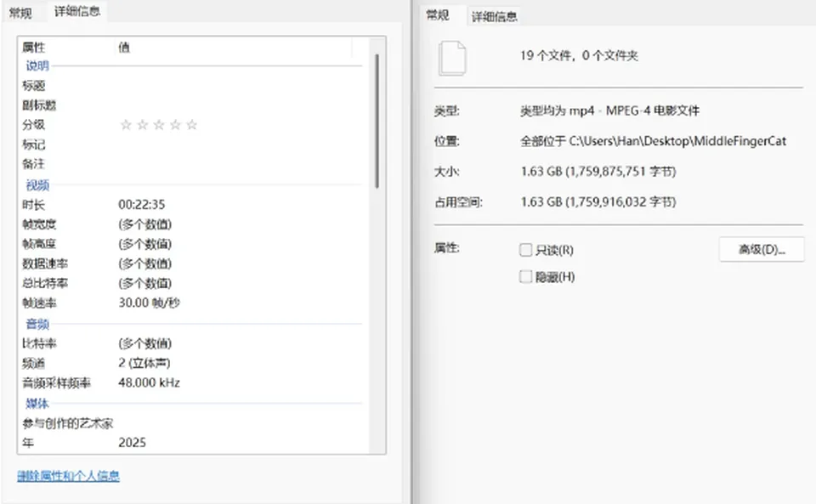Open the 高级(D)... advanced attributes button

pos(762,250)
